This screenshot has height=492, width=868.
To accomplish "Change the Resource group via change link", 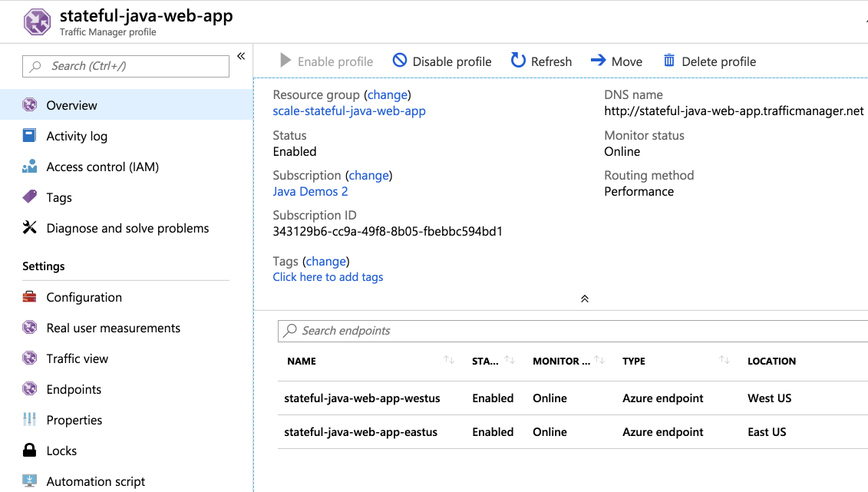I will click(x=388, y=95).
